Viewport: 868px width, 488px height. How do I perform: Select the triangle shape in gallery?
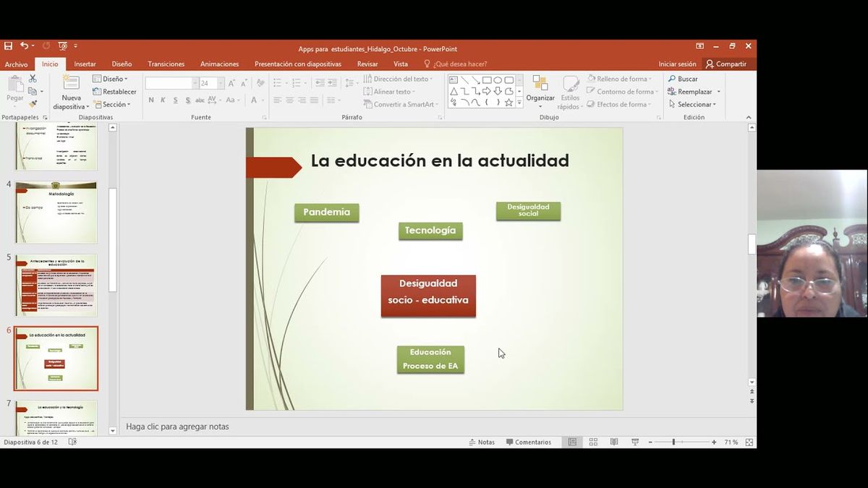(454, 91)
